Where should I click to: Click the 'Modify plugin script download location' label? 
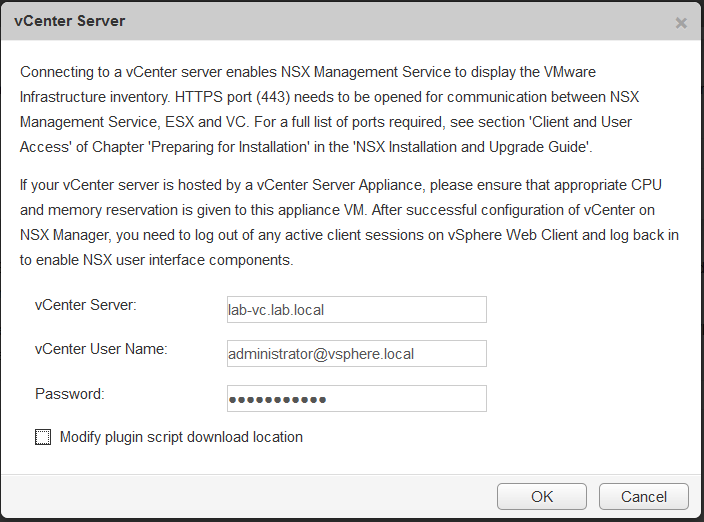(x=181, y=437)
